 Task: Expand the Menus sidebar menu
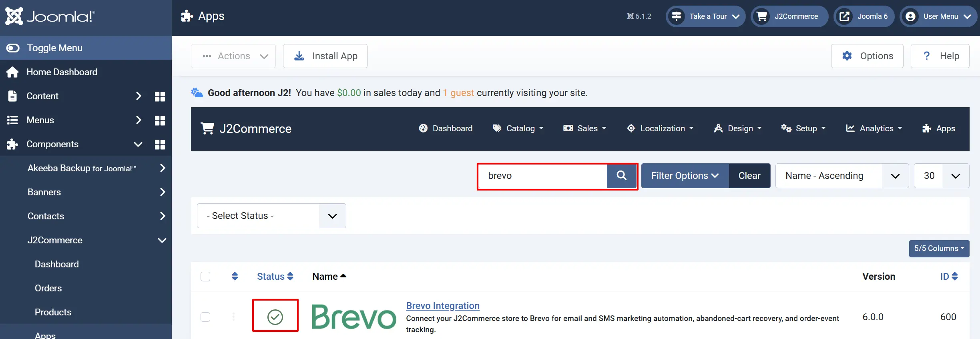point(139,120)
